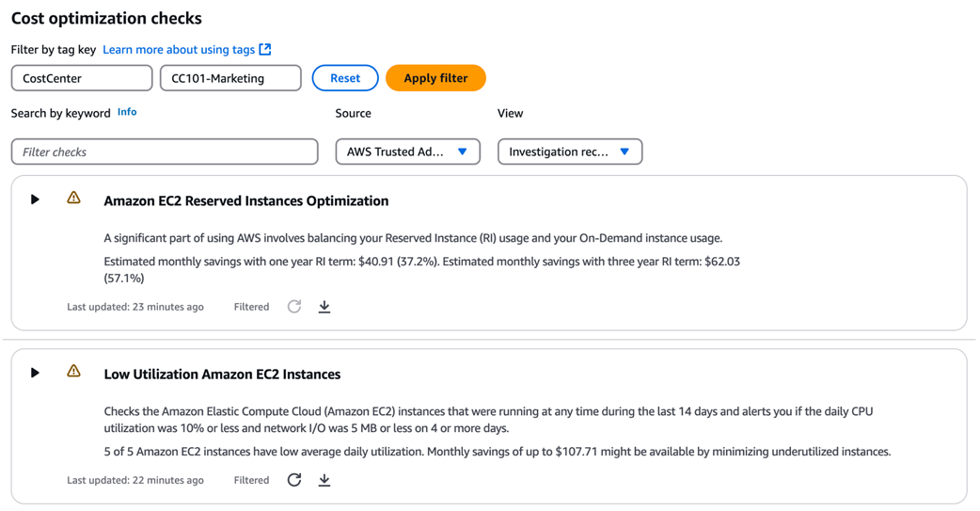
Task: Refresh the Low Utilization Amazon EC2 Instances check
Action: 294,480
